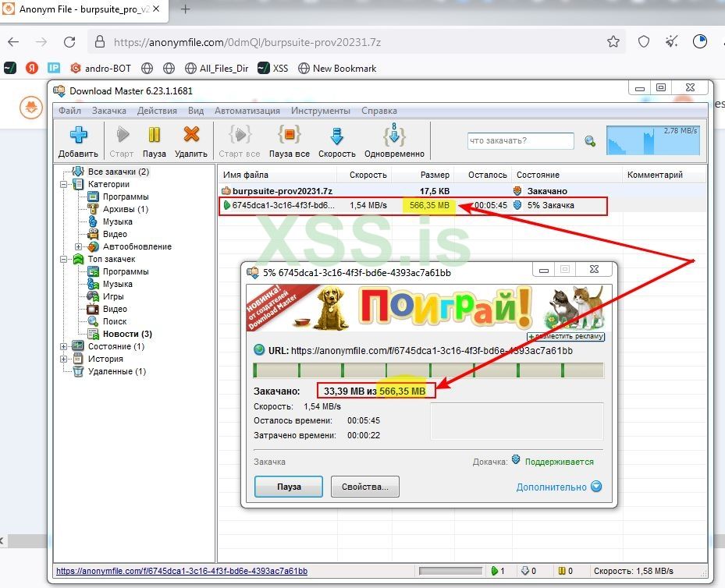Screen dimensions: 725x588
Task: Click the status bar active downloads icon
Action: tap(495, 572)
